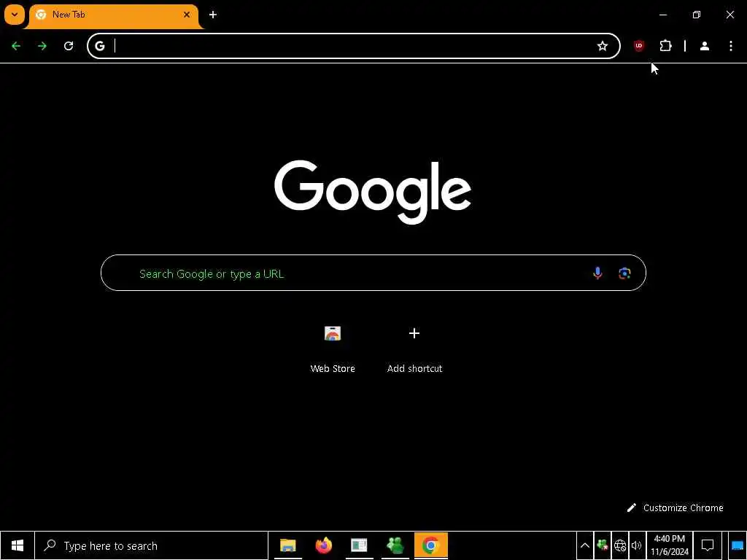
Task: Start voice search with microphone icon
Action: pos(597,273)
